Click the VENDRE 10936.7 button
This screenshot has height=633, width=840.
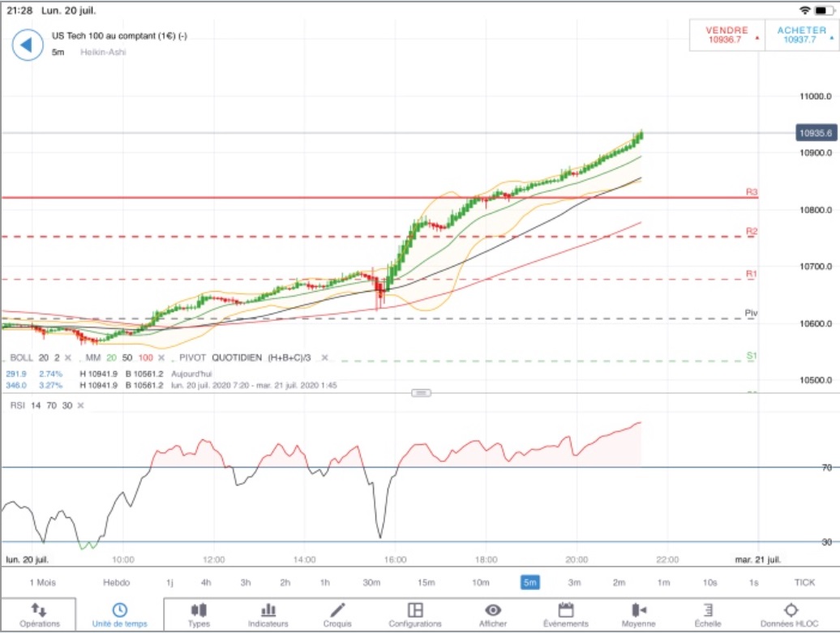(727, 35)
